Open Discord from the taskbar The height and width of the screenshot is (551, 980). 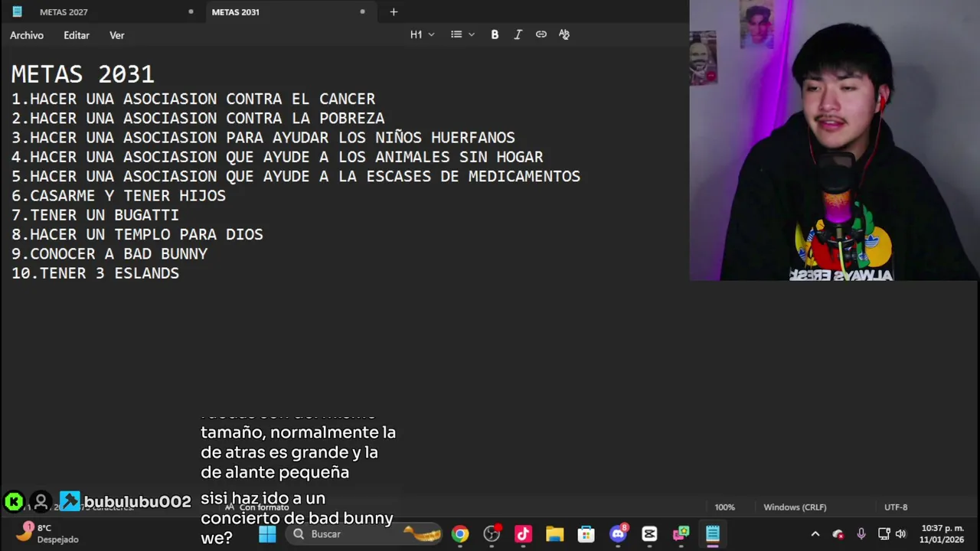click(618, 534)
